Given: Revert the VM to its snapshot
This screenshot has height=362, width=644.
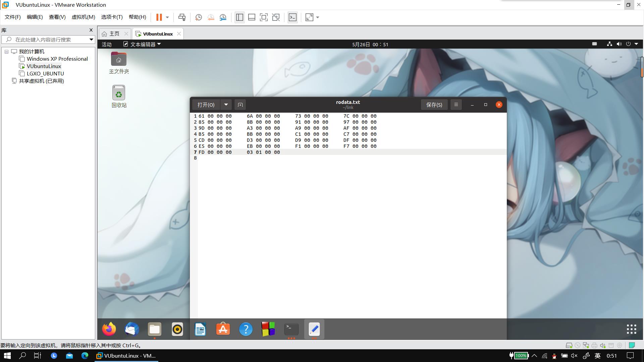Looking at the screenshot, I should click(x=211, y=17).
